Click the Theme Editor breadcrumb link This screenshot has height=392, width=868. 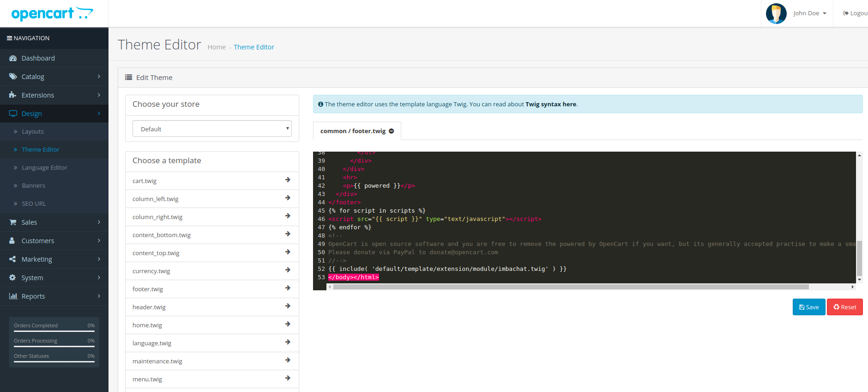254,47
